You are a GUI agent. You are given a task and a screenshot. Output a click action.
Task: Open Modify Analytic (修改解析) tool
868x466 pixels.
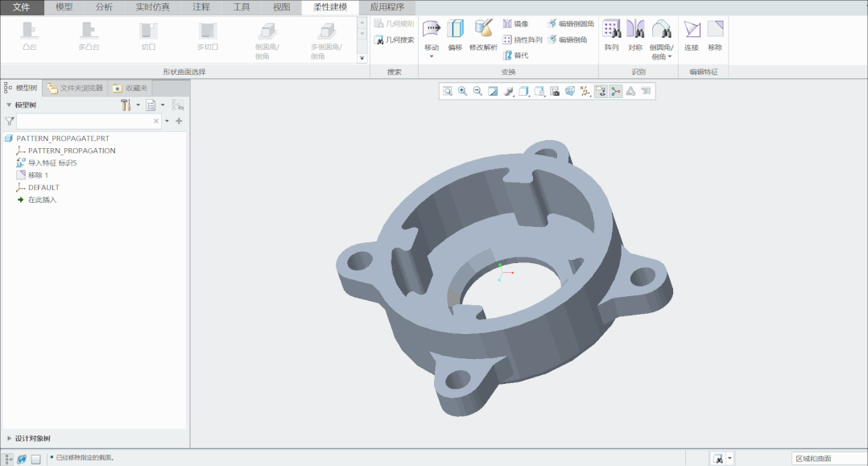pyautogui.click(x=483, y=35)
